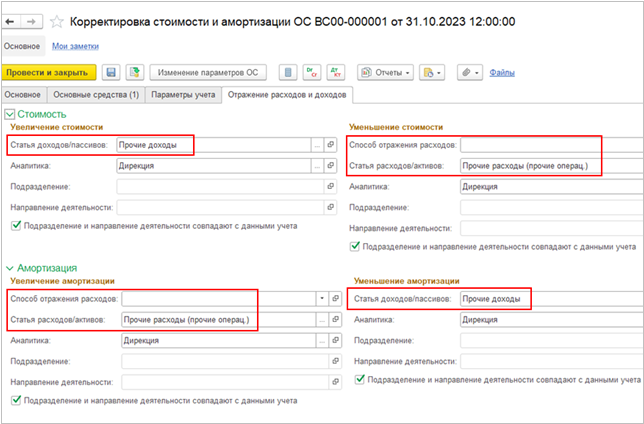Image resolution: width=644 pixels, height=424 pixels.
Task: Toggle the matching-data checkbox under Уменьшение амортизации
Action: point(360,379)
